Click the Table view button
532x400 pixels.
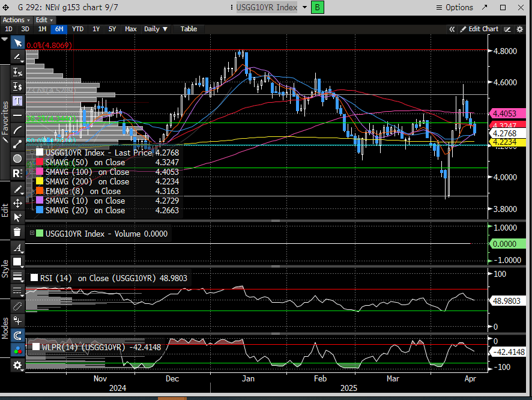[x=189, y=29]
